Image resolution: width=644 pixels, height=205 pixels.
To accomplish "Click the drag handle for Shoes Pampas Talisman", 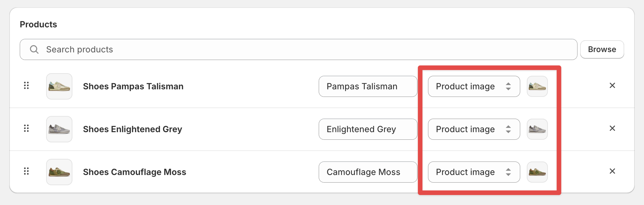I will 26,86.
